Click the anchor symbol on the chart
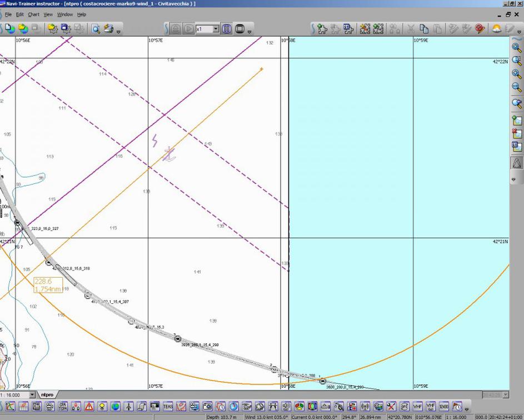This screenshot has width=524, height=420. pos(169,155)
